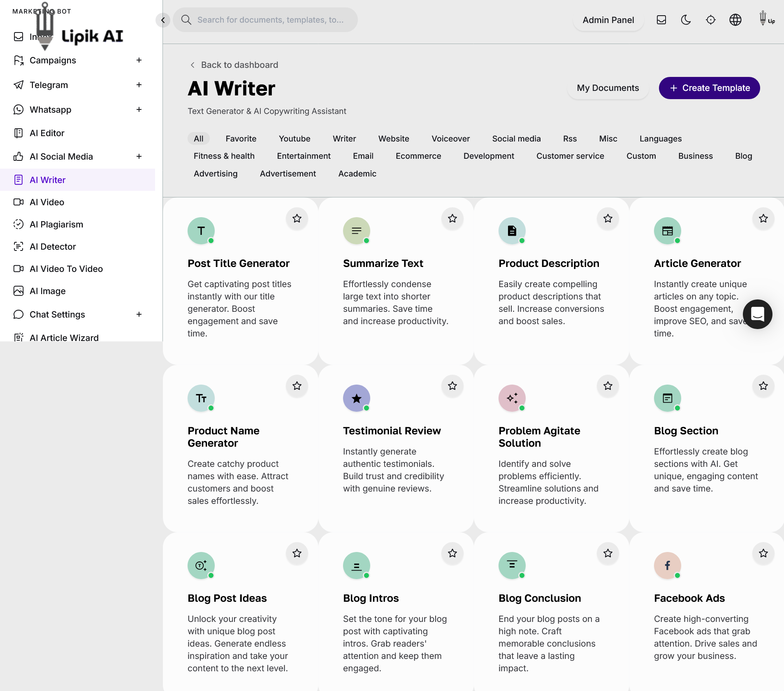Star the Article Generator template
This screenshot has height=691, width=784.
tap(763, 218)
